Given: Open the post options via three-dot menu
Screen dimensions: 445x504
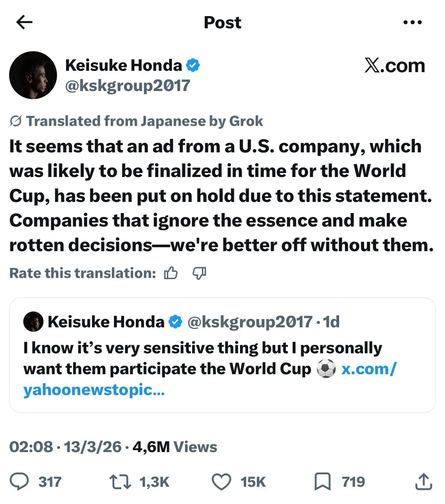Looking at the screenshot, I should pyautogui.click(x=413, y=22).
